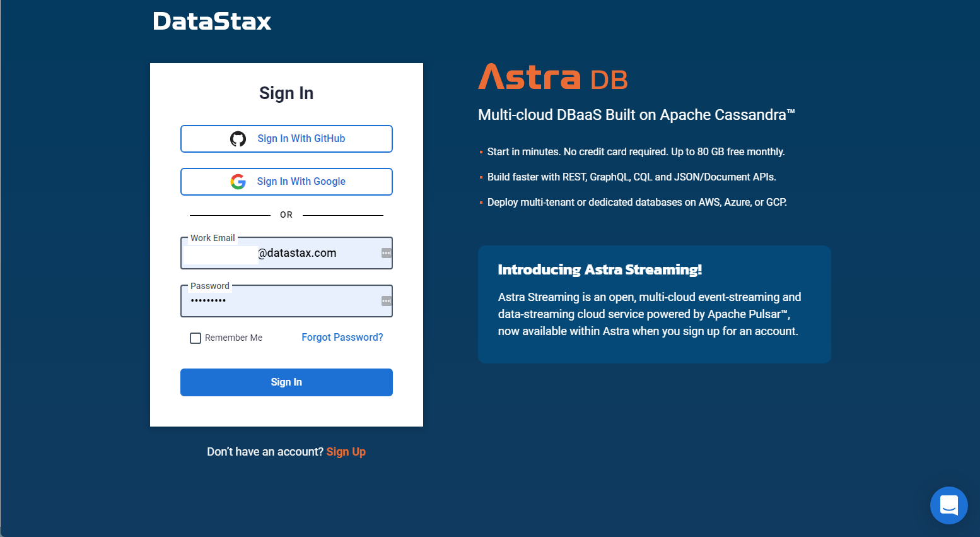
Task: Click the DataStax logo
Action: (x=212, y=21)
